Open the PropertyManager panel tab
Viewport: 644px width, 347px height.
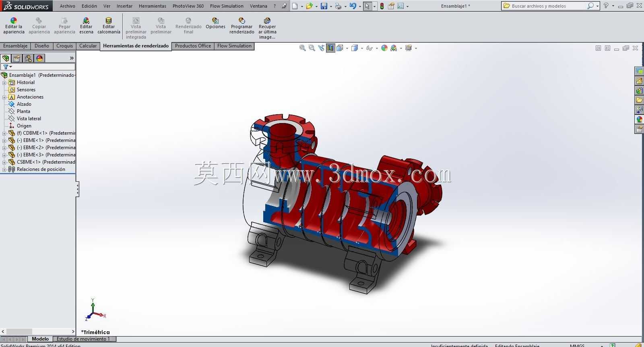point(17,58)
